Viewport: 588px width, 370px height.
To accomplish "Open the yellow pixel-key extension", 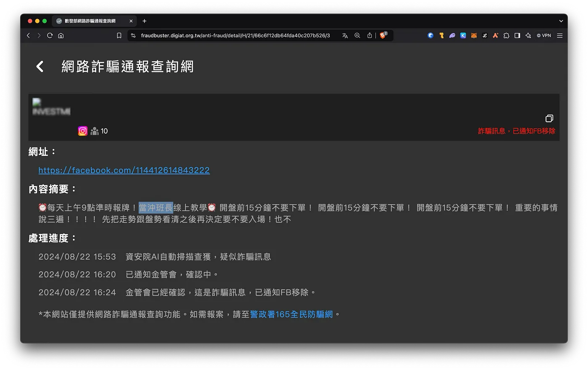I will pyautogui.click(x=441, y=36).
